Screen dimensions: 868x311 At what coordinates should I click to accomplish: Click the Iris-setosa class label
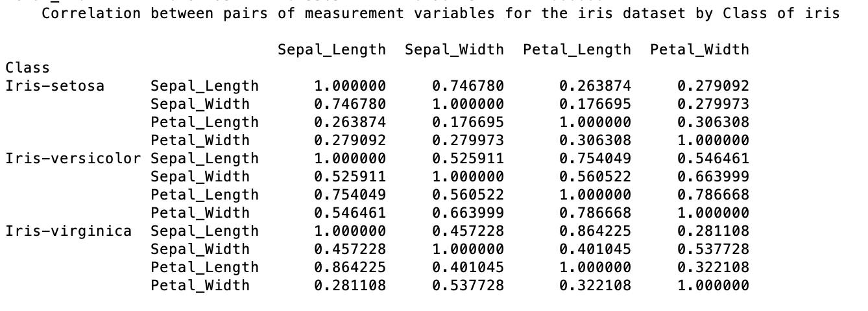click(x=55, y=86)
